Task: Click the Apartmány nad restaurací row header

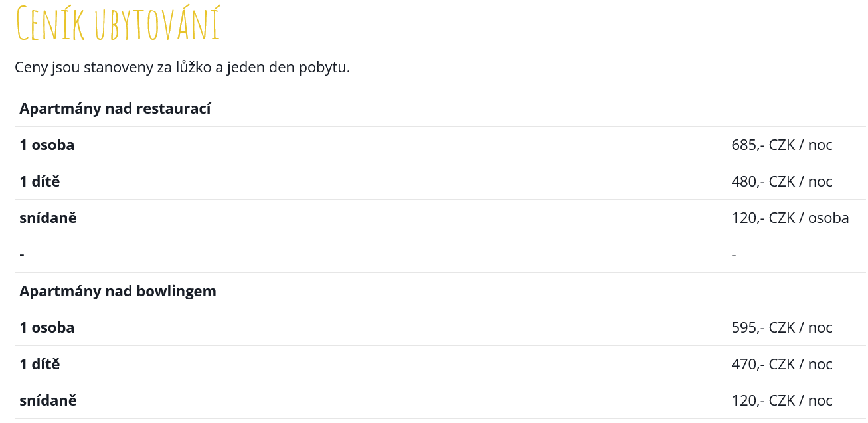Action: pyautogui.click(x=115, y=108)
